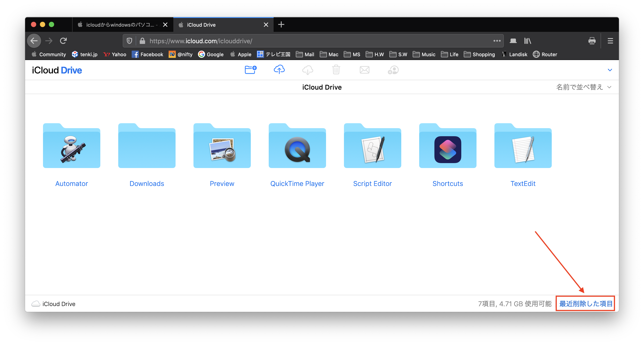The height and width of the screenshot is (345, 644).
Task: Click the 最近削除した項目 link
Action: pos(586,304)
